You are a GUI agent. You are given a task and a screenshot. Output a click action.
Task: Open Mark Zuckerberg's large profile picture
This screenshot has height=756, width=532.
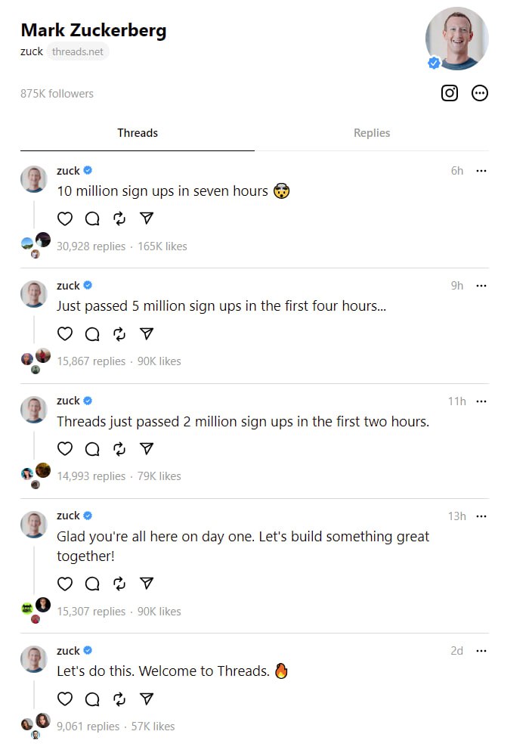[457, 39]
